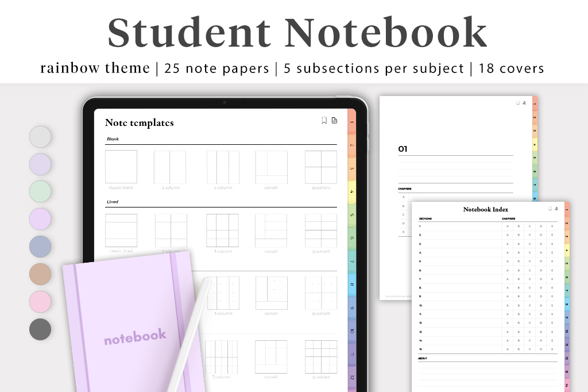Pick the blank cornell template

click(x=272, y=167)
